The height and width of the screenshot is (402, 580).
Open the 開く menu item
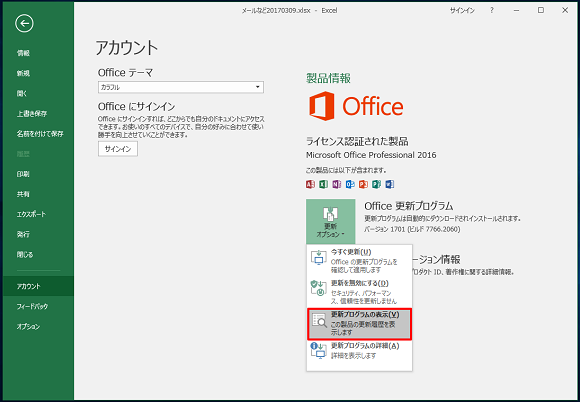pos(21,94)
